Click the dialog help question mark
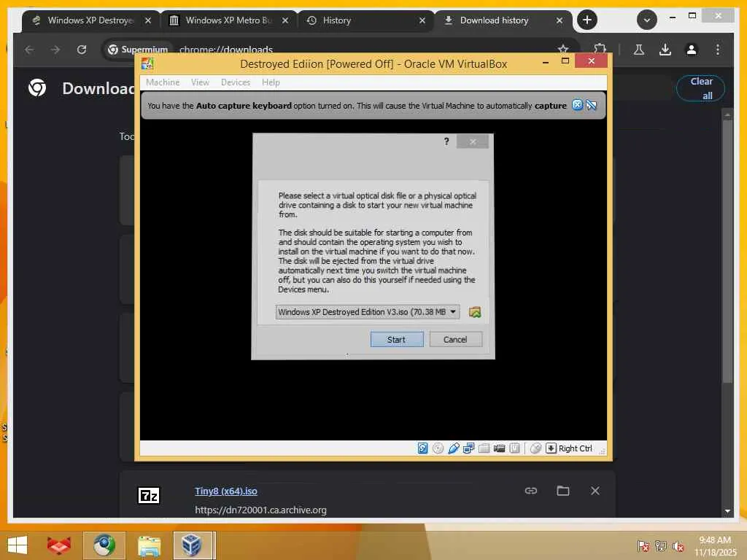The image size is (747, 560). [x=446, y=141]
